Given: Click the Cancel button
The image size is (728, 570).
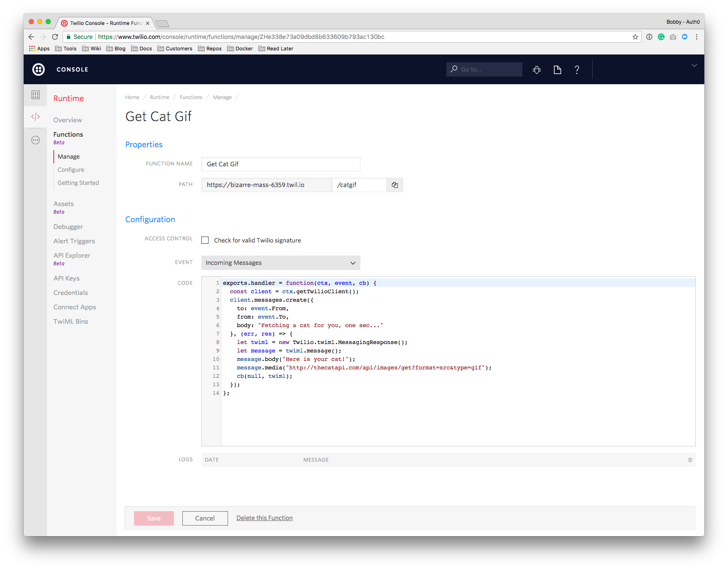Looking at the screenshot, I should [x=205, y=518].
